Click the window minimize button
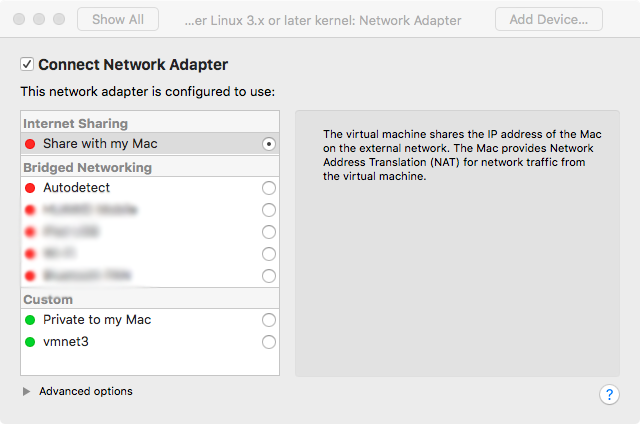The image size is (640, 424). [40, 19]
